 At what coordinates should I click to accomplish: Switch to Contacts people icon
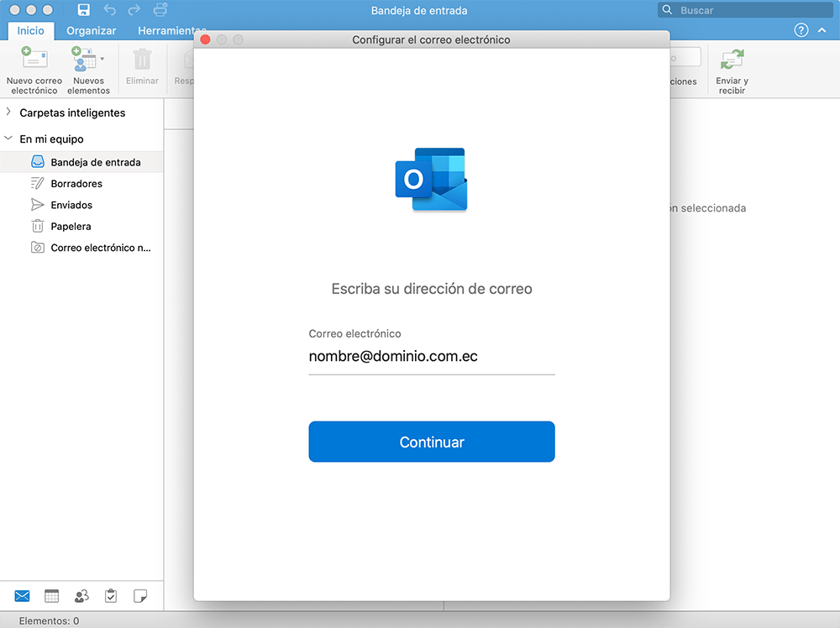[x=81, y=596]
